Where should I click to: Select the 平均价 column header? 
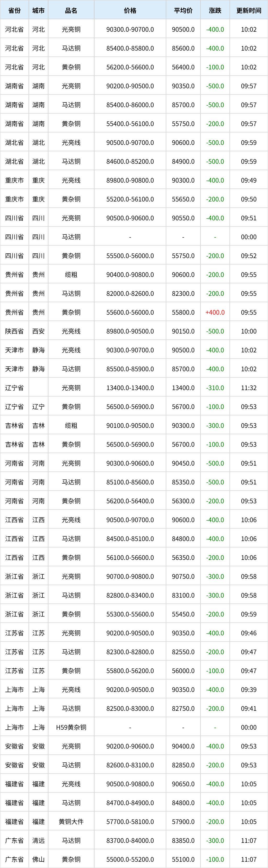pos(183,10)
